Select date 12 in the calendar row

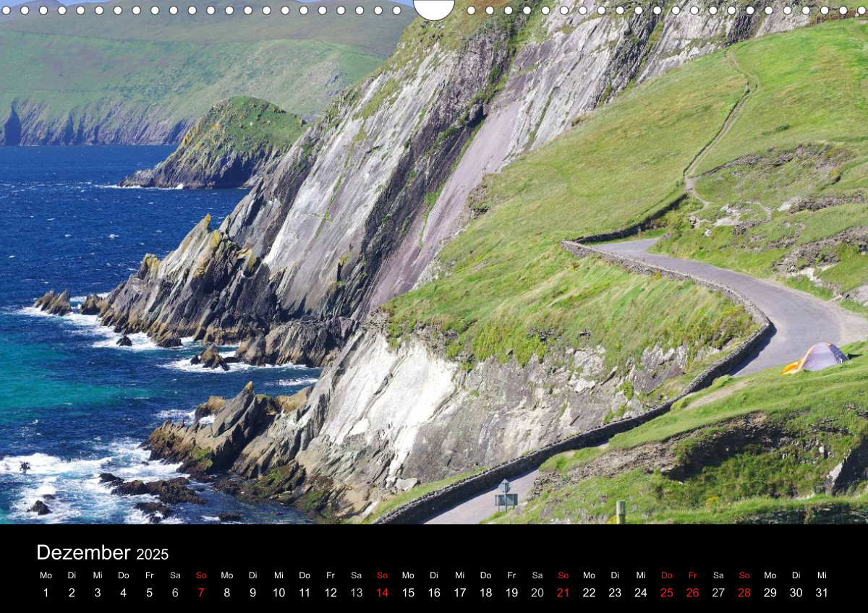click(x=331, y=593)
